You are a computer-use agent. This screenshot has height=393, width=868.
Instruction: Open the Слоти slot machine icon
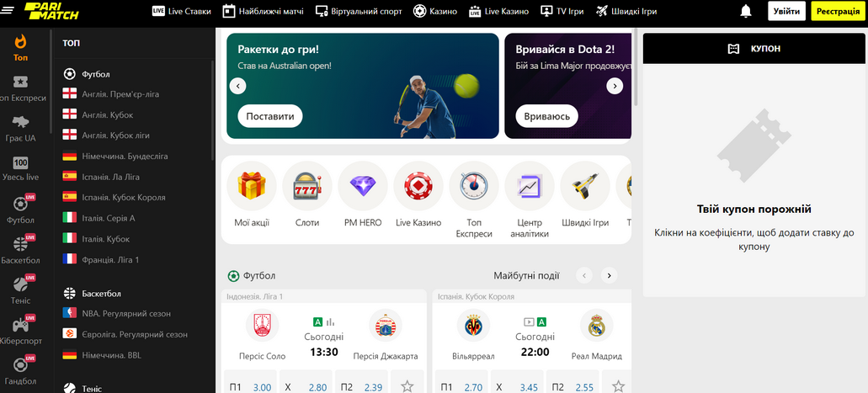coord(307,186)
